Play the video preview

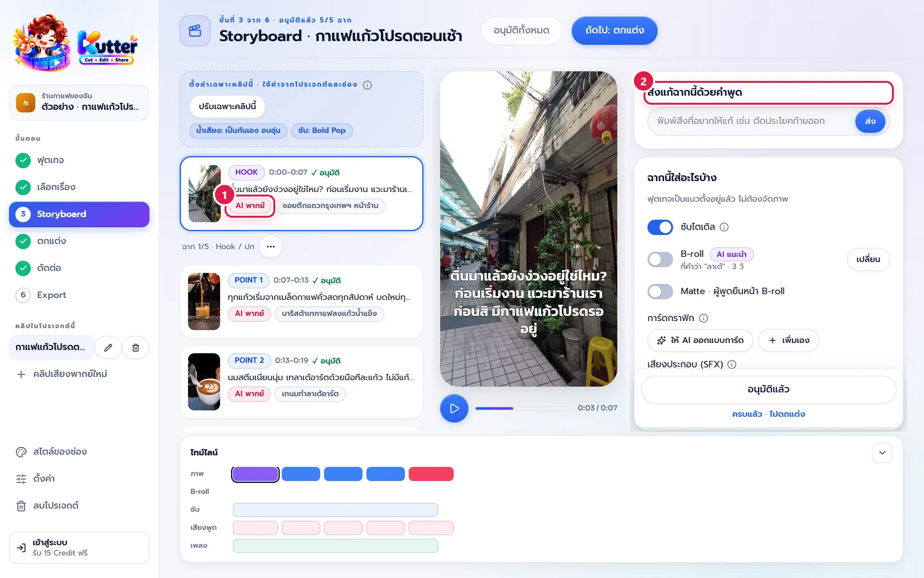pyautogui.click(x=454, y=408)
